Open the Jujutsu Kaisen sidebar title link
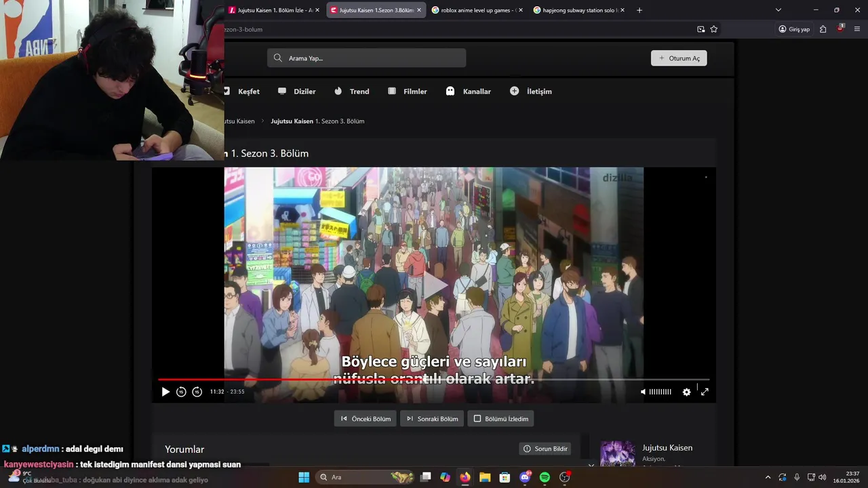This screenshot has height=488, width=868. 667,448
